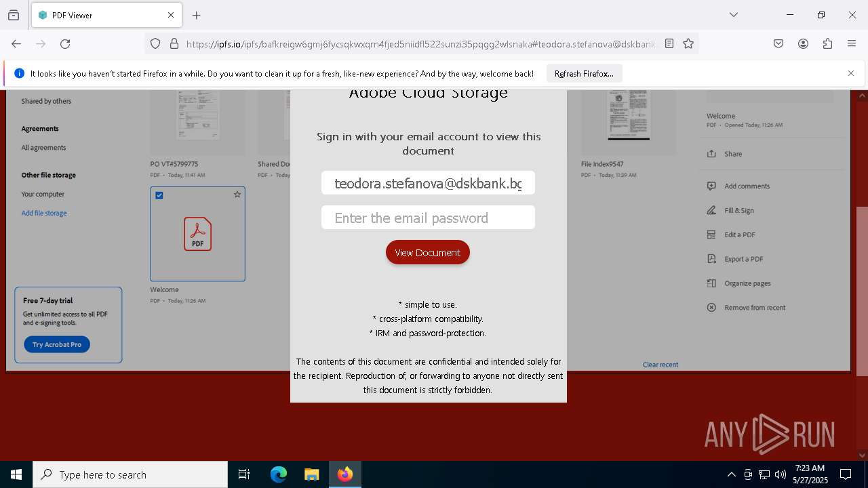Click the email password field
Viewport: 868px width, 488px height.
[428, 218]
